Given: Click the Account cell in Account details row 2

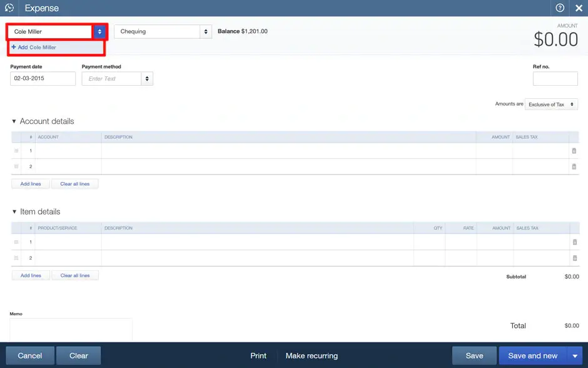Looking at the screenshot, I should [x=68, y=166].
